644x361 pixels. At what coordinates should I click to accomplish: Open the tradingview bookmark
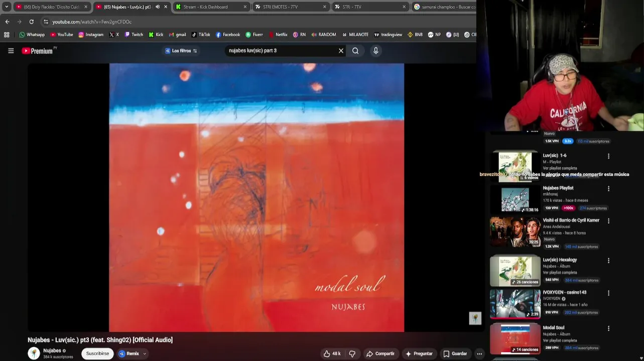(x=388, y=35)
